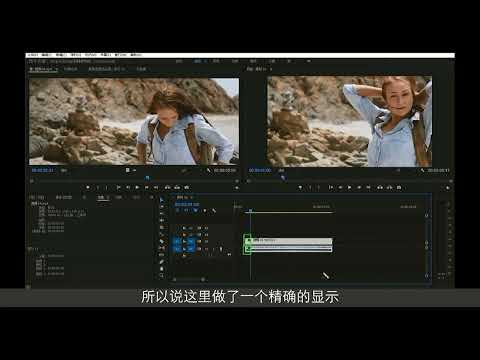Click the timeline playhead on the ruler
This screenshot has width=480, height=360.
250,210
